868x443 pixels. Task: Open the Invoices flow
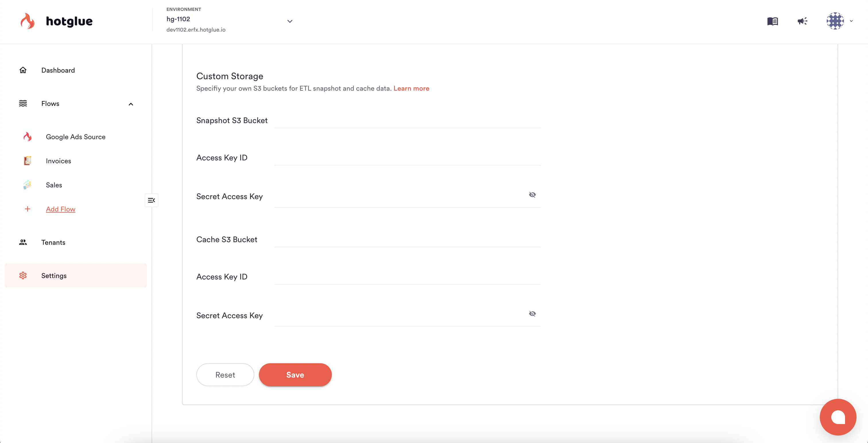click(x=58, y=161)
